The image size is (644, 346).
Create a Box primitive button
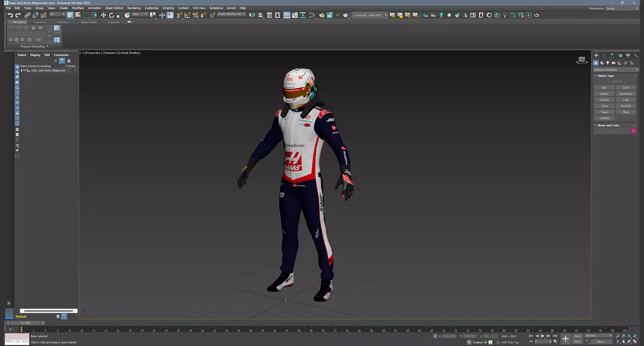(x=604, y=88)
